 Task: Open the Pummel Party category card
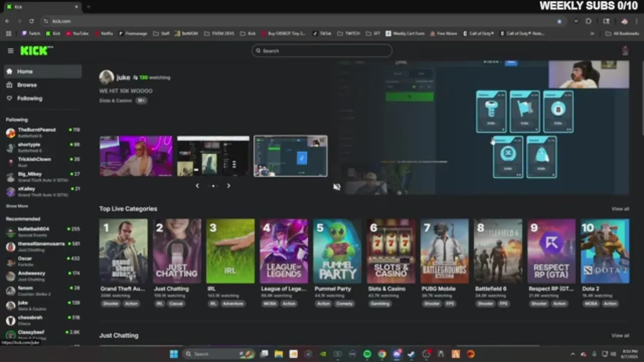coord(338,251)
